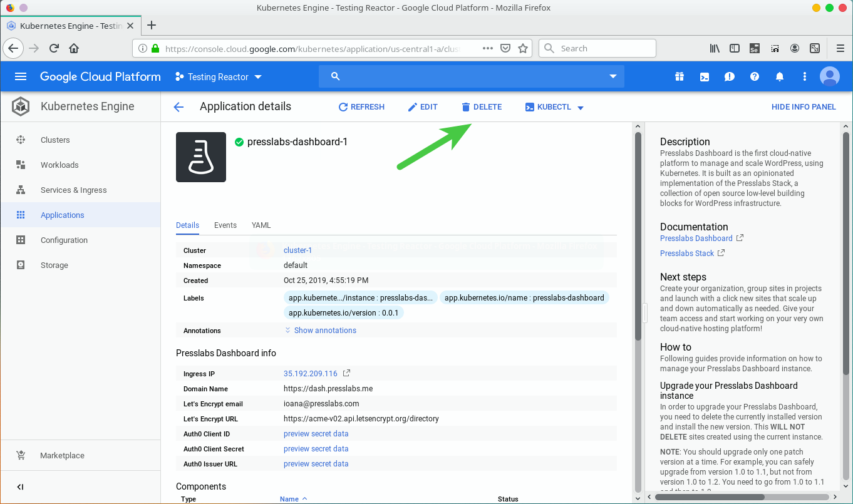Switch to the YAML tab
This screenshot has height=504, width=853.
click(261, 225)
